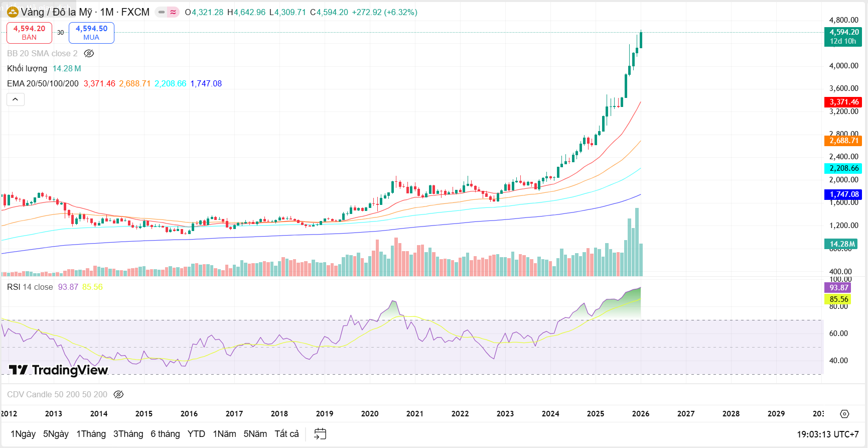Click the RSI 14 close indicator legend

30,287
